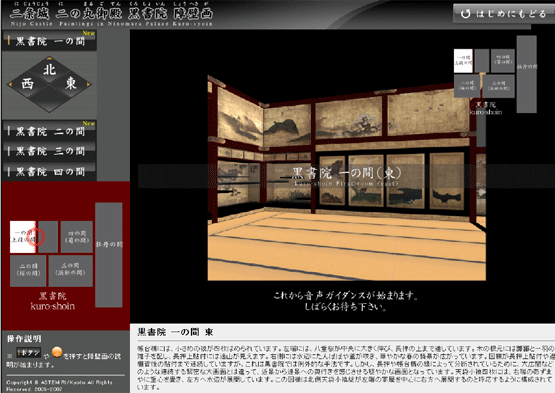Click the upper-left mountain landscape wall painting

coord(240,116)
